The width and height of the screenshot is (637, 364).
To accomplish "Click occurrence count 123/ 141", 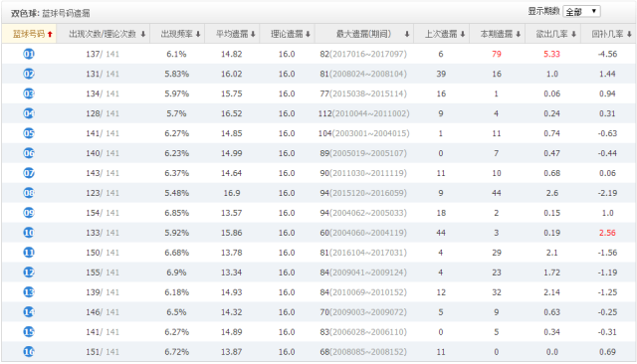I will point(103,193).
